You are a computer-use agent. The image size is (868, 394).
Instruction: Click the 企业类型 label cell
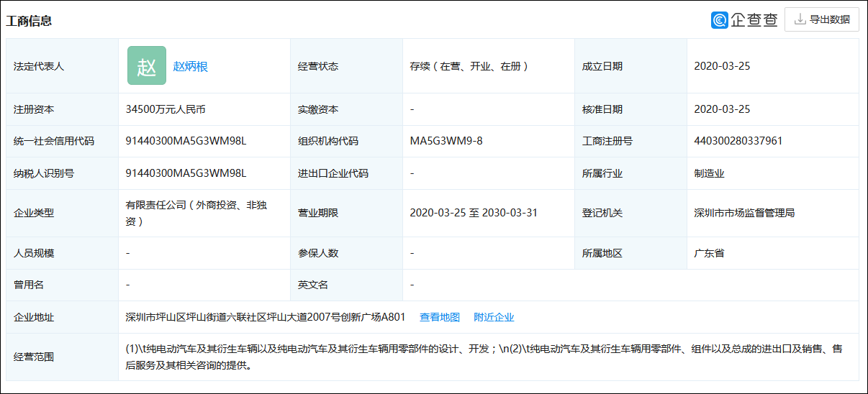click(62, 213)
